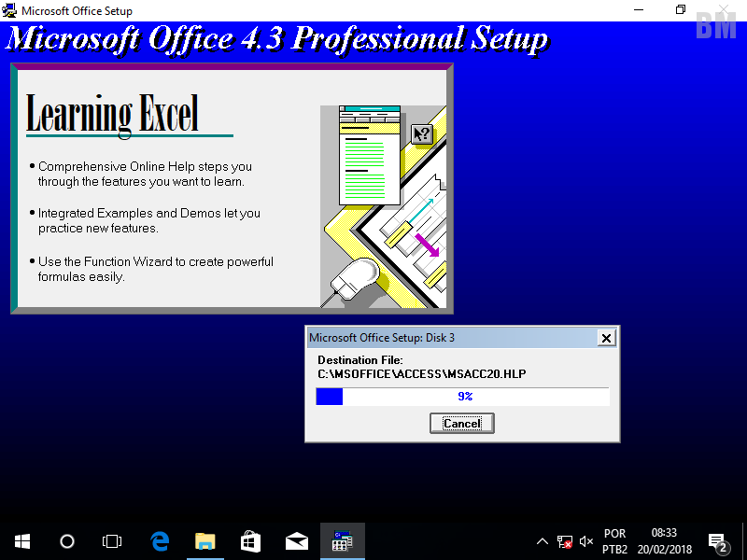Click the notification badge showing 2

[724, 547]
